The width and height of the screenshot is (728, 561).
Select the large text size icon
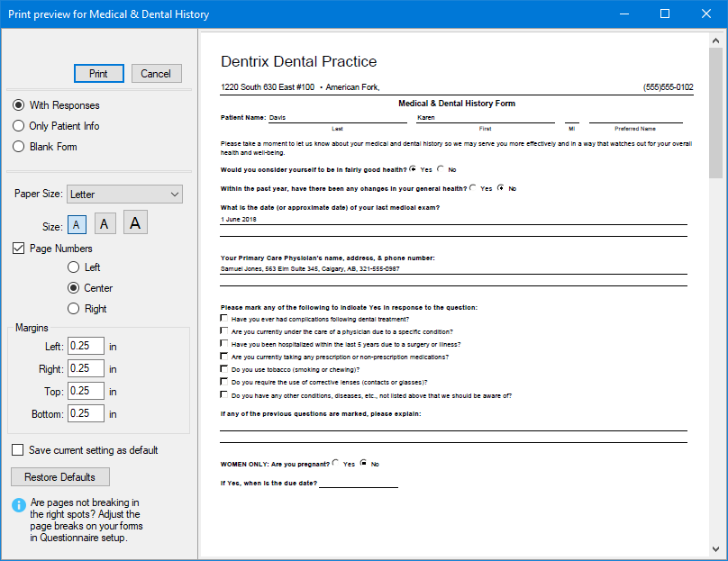coord(135,222)
